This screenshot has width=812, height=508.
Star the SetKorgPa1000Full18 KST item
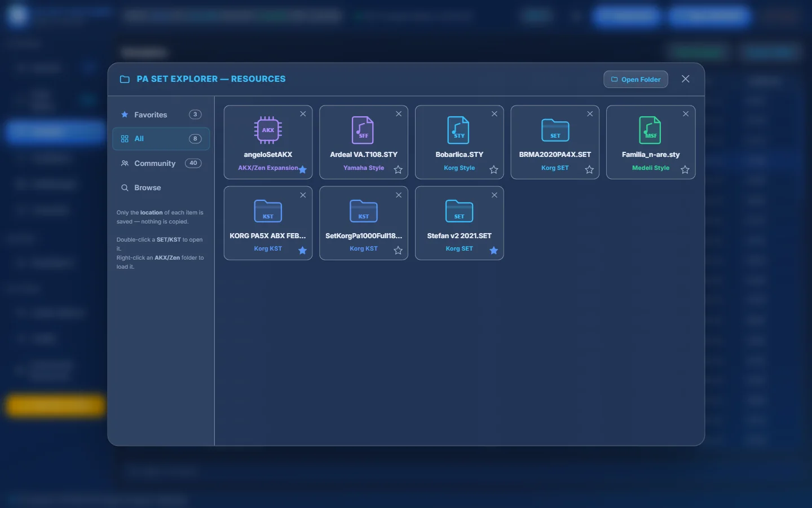pyautogui.click(x=398, y=250)
